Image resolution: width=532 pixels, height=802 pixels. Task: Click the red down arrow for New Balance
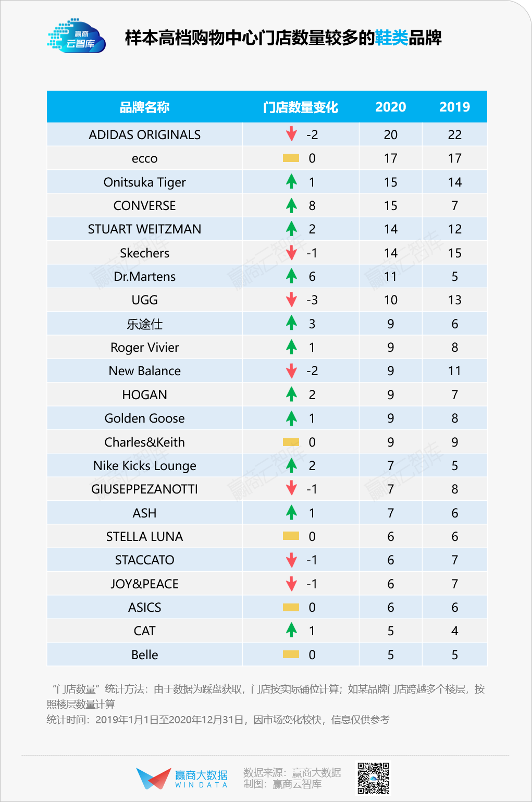pos(291,371)
